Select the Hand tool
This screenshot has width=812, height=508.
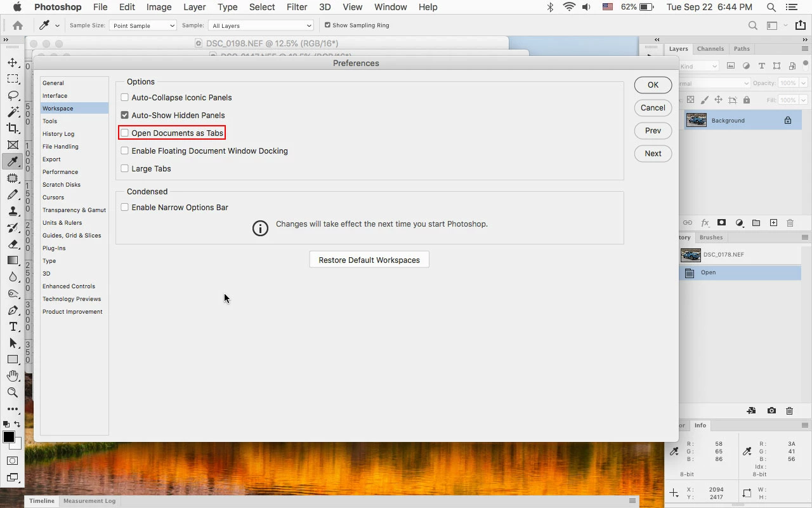coord(12,376)
